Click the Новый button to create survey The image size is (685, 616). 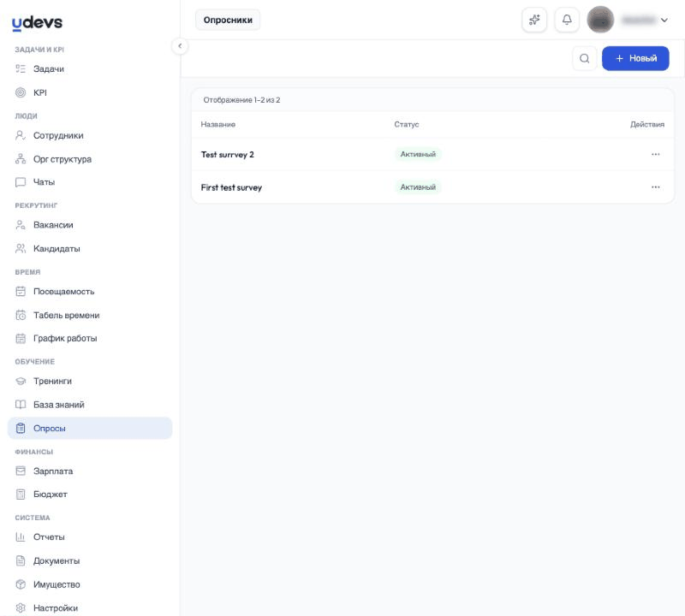pyautogui.click(x=635, y=58)
